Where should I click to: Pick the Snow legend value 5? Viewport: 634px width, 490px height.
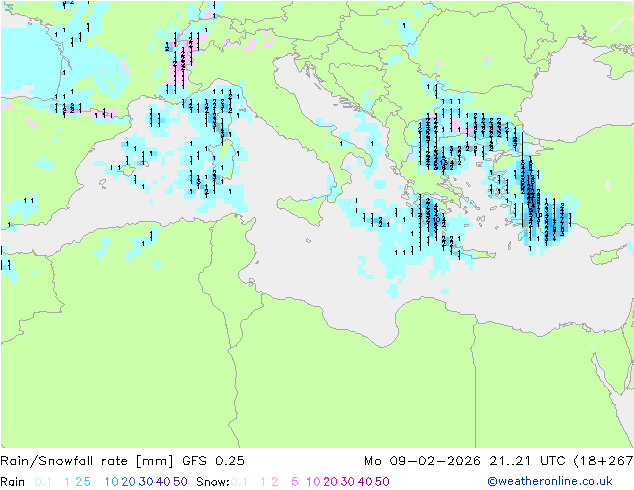point(295,482)
